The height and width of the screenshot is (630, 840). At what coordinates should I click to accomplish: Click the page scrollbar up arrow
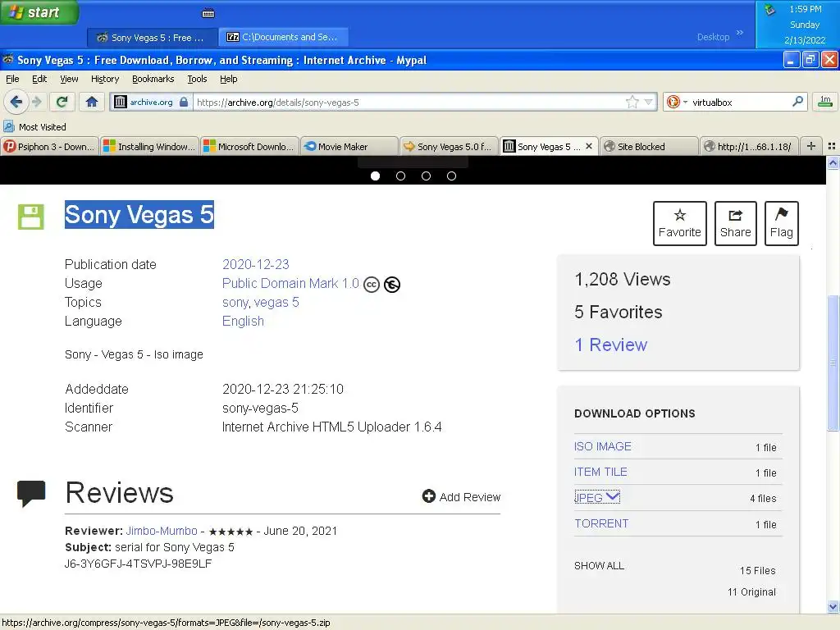(x=833, y=163)
